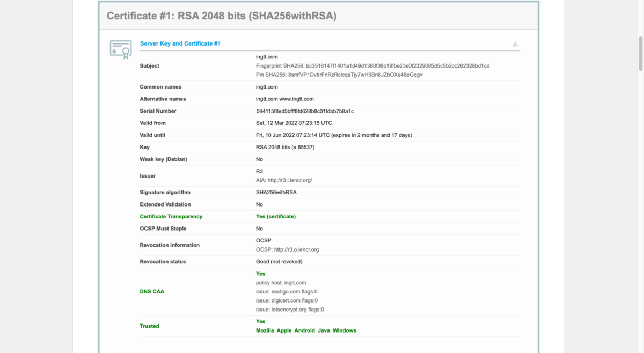Click the Revocation information label

tap(170, 245)
